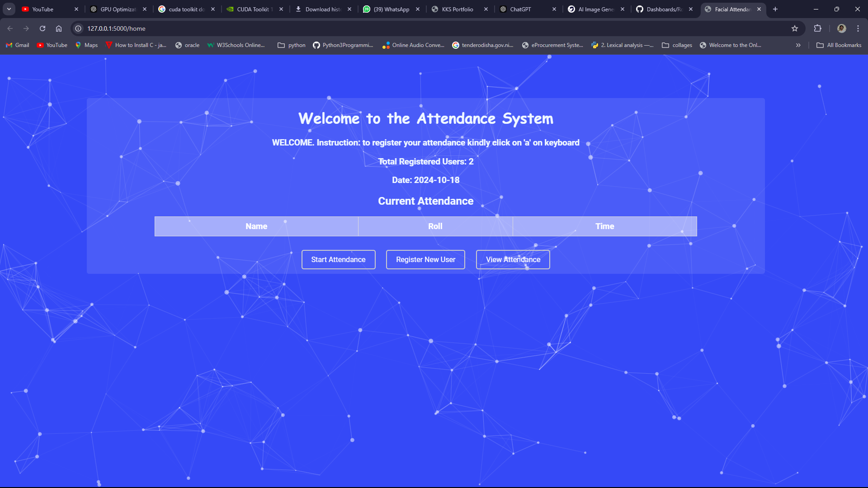Open the collages bookmarks folder
This screenshot has width=868, height=488.
tap(677, 45)
